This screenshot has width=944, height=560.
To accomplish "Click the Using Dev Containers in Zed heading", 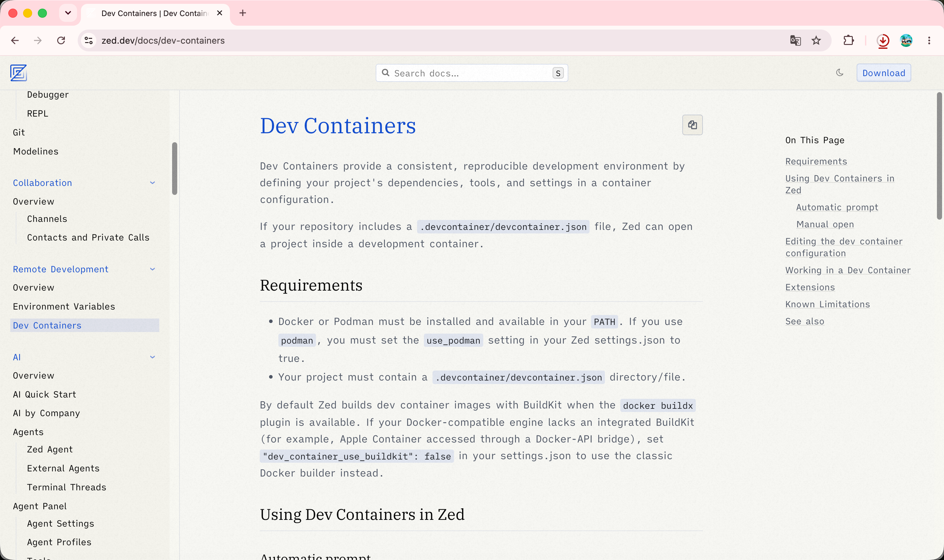I will point(362,514).
